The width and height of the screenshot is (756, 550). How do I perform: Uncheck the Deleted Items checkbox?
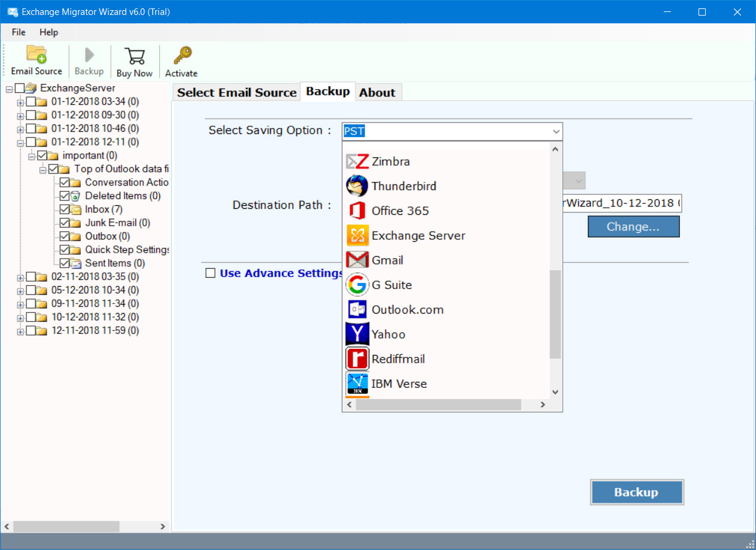click(65, 196)
